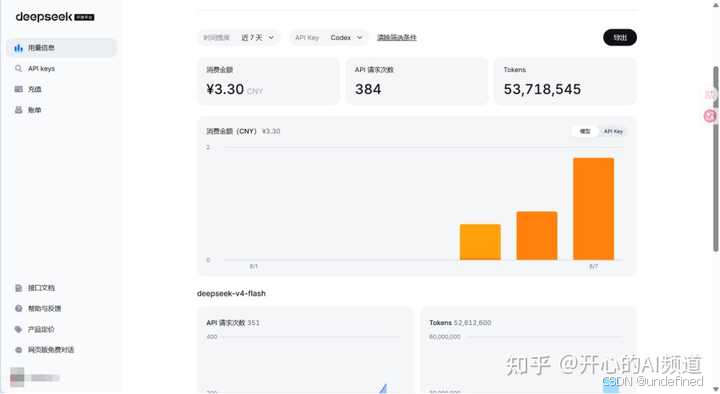Screen dimensions: 720x394
Task: Click the Tokens 52,812,600 label
Action: [x=460, y=323]
